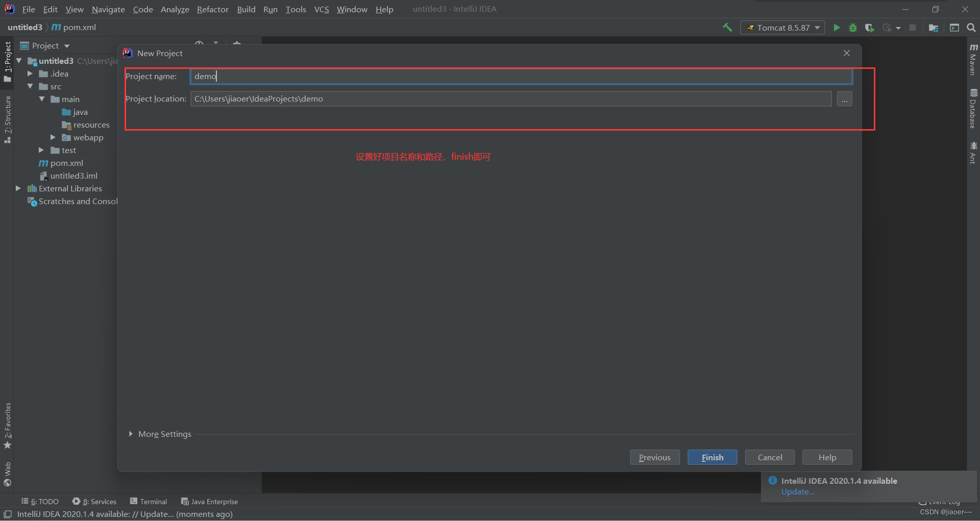Click into the Project name field

(521, 76)
